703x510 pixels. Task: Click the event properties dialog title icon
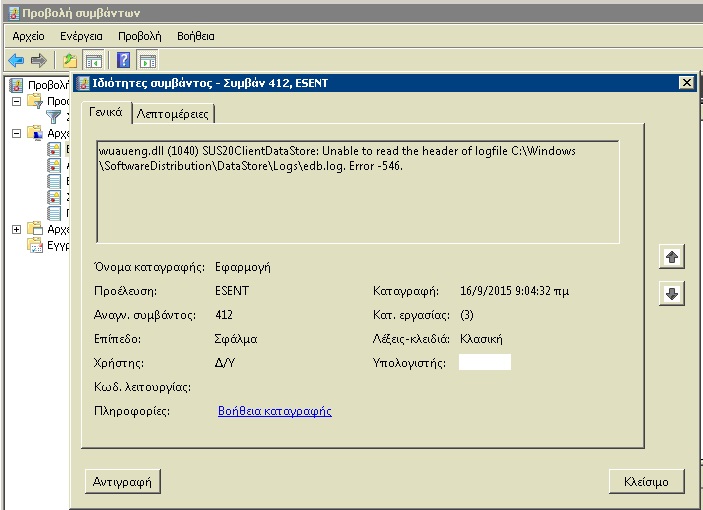pyautogui.click(x=82, y=83)
